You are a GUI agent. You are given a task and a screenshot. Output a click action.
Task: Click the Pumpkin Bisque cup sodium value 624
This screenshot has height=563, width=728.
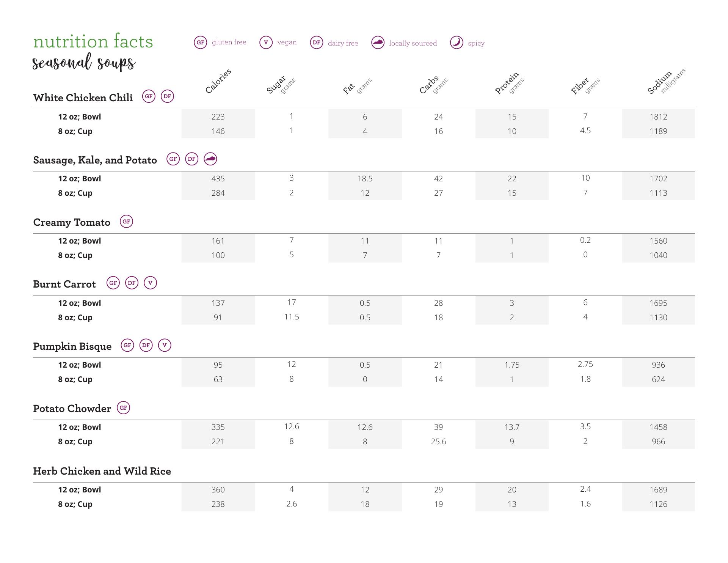659,379
